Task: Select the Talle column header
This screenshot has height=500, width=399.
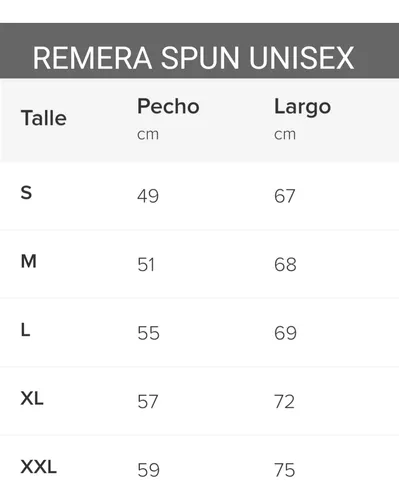Action: [x=44, y=118]
